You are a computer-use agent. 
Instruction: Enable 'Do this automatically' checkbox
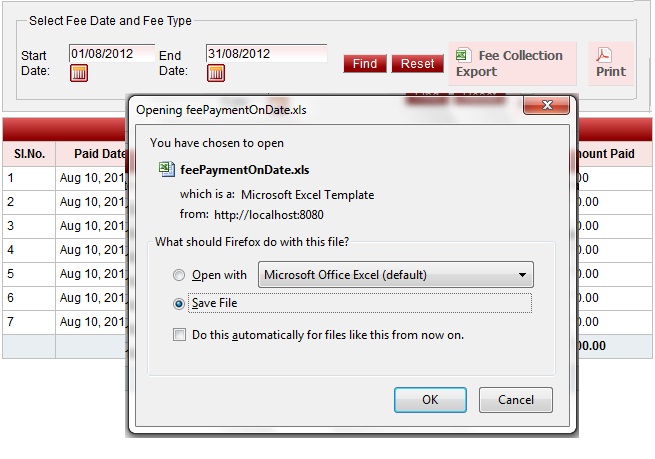[179, 335]
